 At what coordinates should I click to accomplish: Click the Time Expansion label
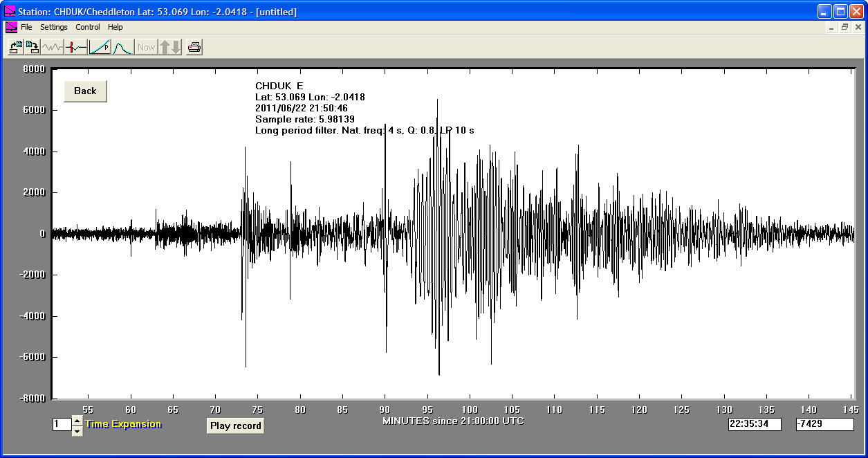tap(123, 424)
